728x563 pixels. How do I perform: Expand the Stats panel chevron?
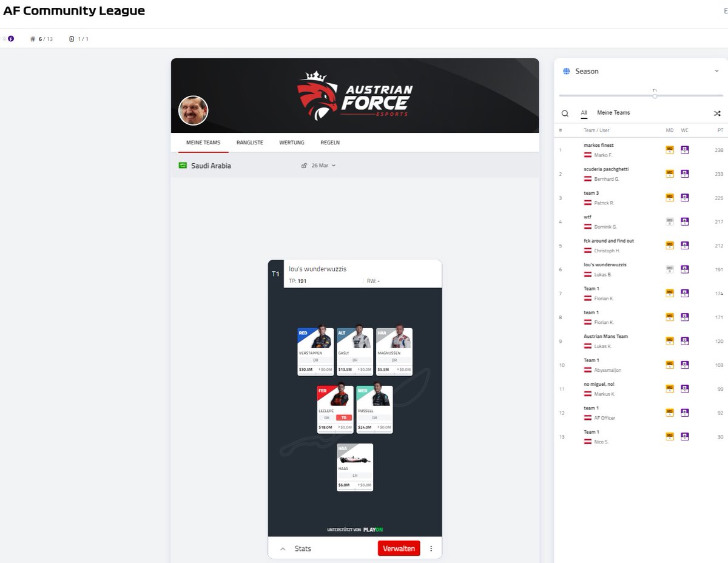pos(283,548)
